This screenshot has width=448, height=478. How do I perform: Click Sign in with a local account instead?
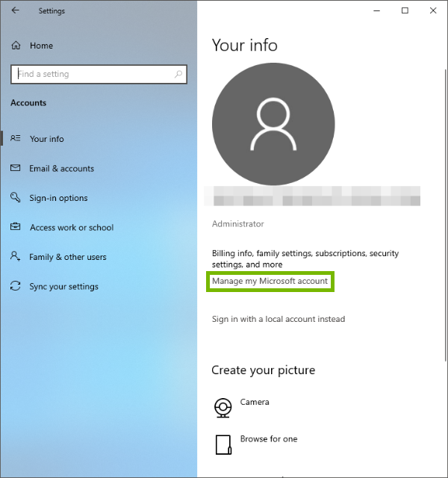[x=279, y=319]
